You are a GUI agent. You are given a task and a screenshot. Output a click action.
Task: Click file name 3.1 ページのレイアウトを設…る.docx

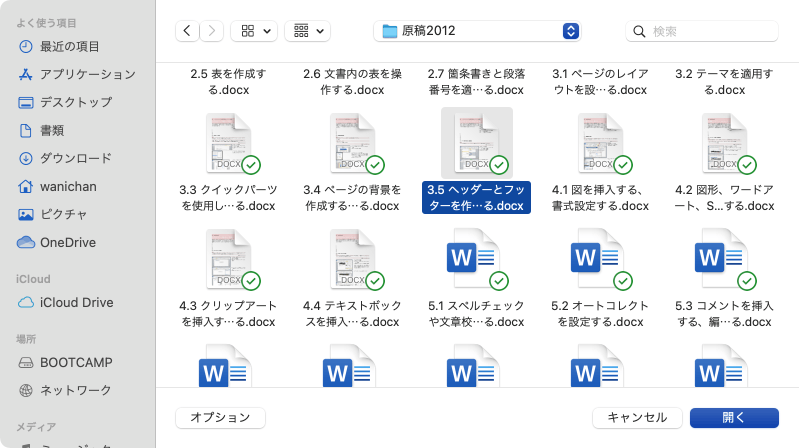click(x=601, y=82)
